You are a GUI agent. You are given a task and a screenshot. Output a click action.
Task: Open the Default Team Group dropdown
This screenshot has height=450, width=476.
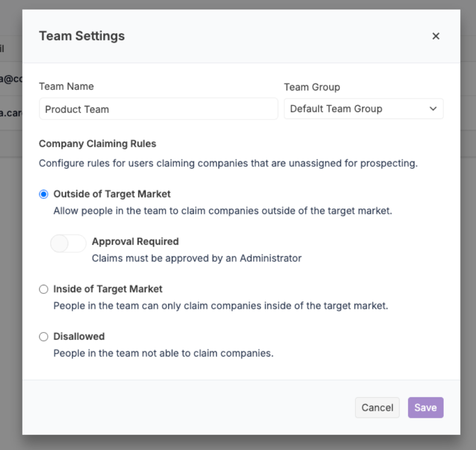(364, 108)
